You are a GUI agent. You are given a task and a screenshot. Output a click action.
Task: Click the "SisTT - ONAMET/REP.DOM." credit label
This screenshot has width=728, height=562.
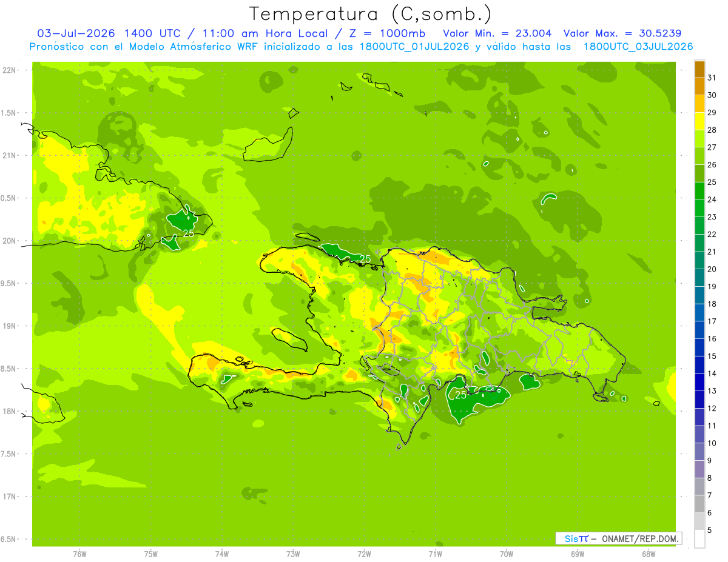619,538
